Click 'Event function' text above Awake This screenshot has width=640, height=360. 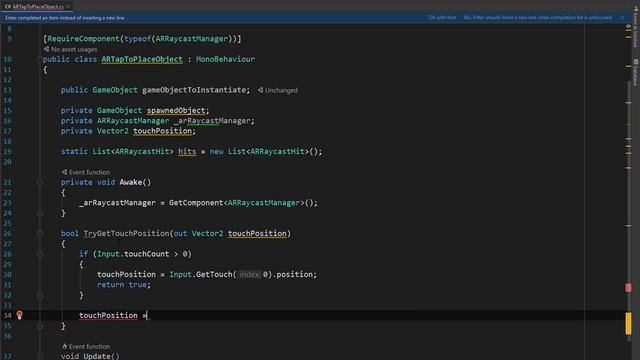pos(89,172)
